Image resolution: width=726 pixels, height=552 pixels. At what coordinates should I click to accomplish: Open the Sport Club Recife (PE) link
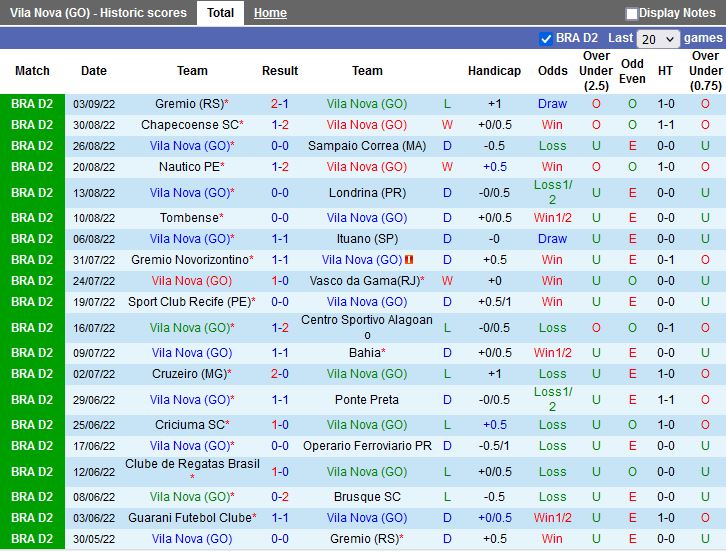click(188, 302)
